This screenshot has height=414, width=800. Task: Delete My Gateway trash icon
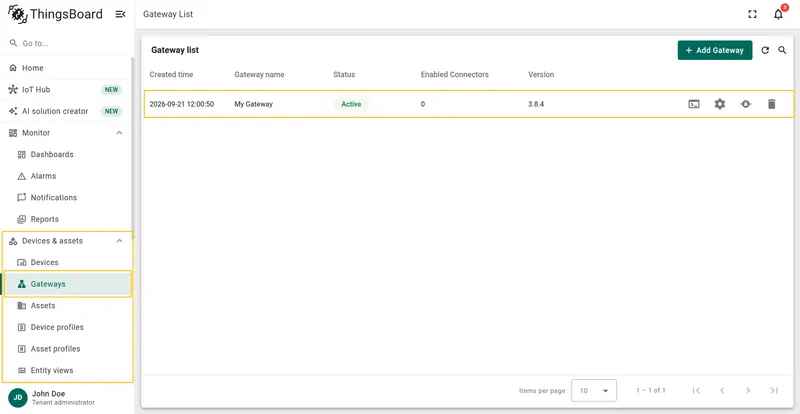pos(771,104)
